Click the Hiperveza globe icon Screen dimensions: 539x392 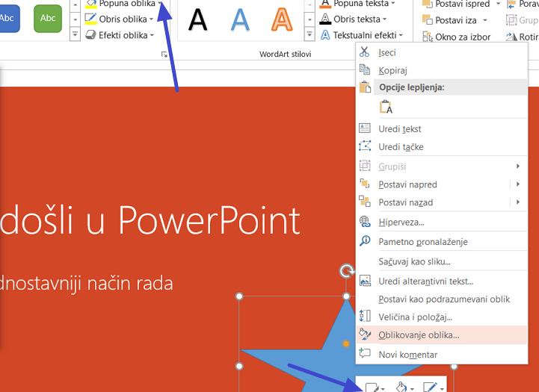[x=364, y=222]
